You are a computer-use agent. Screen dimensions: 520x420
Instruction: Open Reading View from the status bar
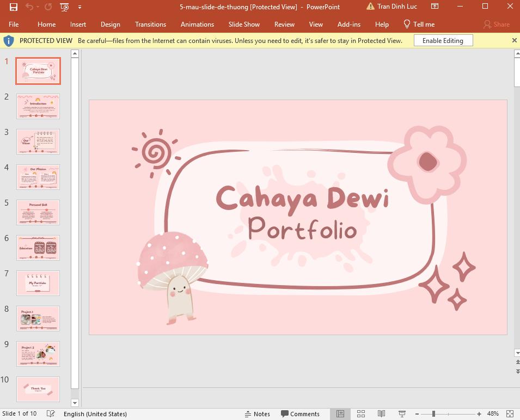[x=381, y=413]
